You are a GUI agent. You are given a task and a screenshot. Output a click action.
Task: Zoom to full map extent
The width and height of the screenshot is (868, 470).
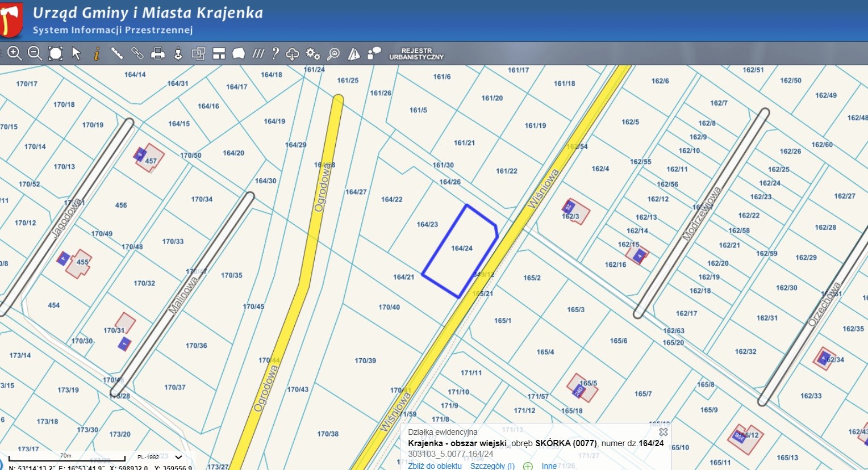(x=55, y=53)
